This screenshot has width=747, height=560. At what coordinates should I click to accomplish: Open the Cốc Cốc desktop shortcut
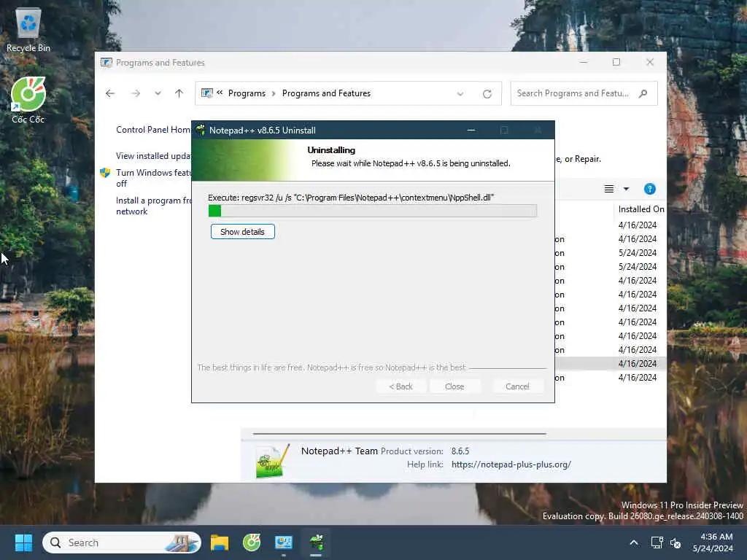click(x=28, y=100)
